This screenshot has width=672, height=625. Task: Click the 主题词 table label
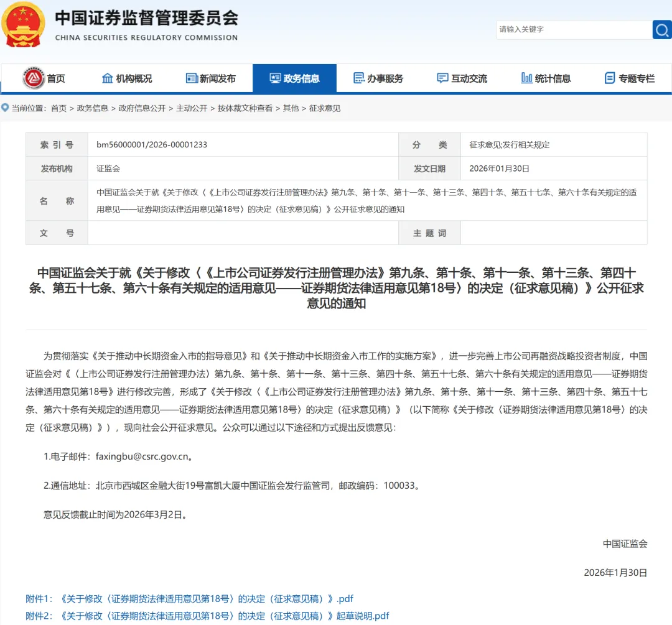pyautogui.click(x=429, y=233)
